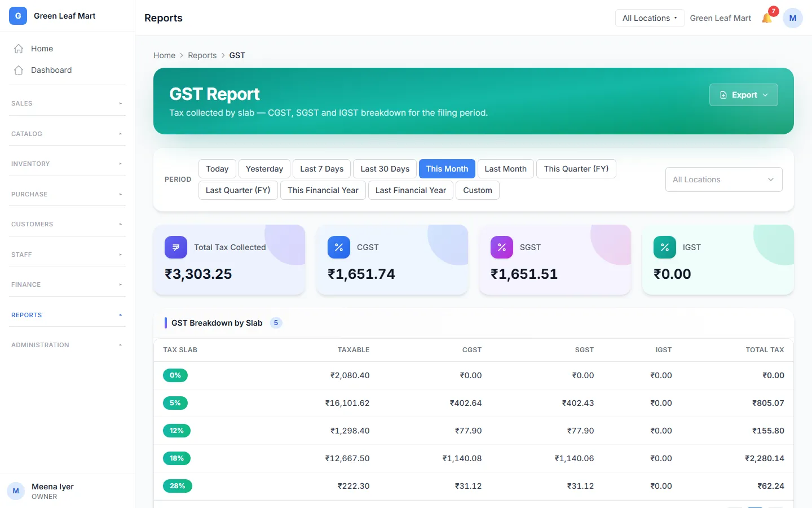Open the All Locations filter combo box
This screenshot has width=812, height=508.
(724, 179)
